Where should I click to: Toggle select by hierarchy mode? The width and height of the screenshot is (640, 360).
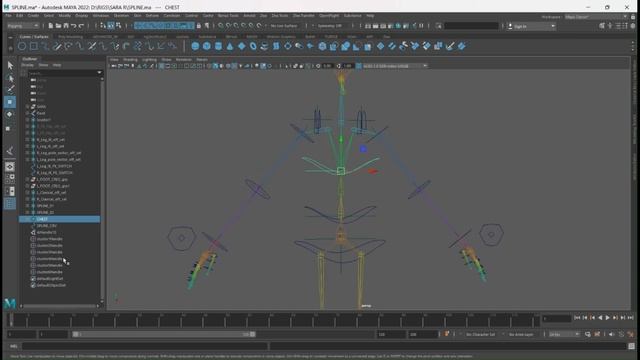click(103, 26)
